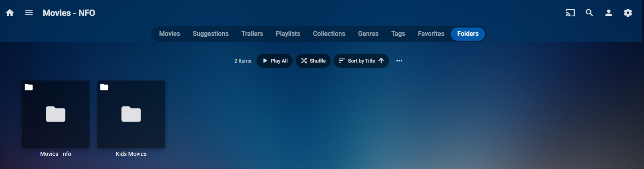Click the Shuffle button
This screenshot has width=644, height=169.
(313, 61)
